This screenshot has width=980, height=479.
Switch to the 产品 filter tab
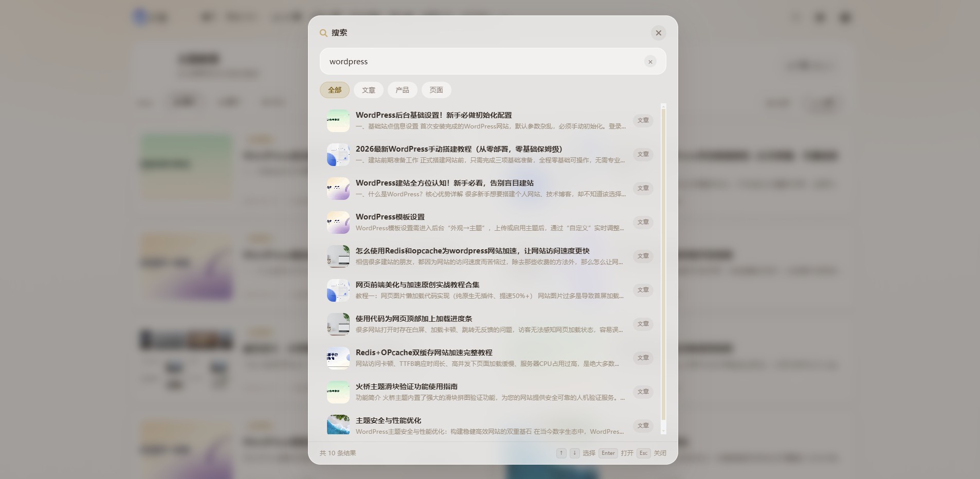coord(403,90)
